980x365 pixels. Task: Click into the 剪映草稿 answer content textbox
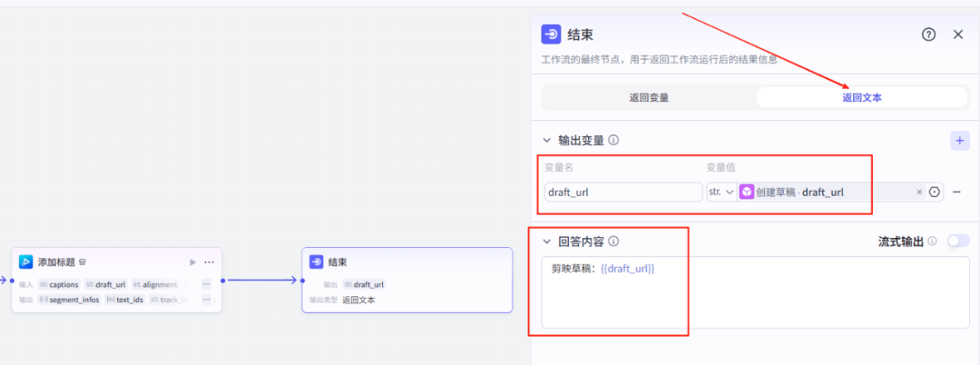(x=755, y=291)
